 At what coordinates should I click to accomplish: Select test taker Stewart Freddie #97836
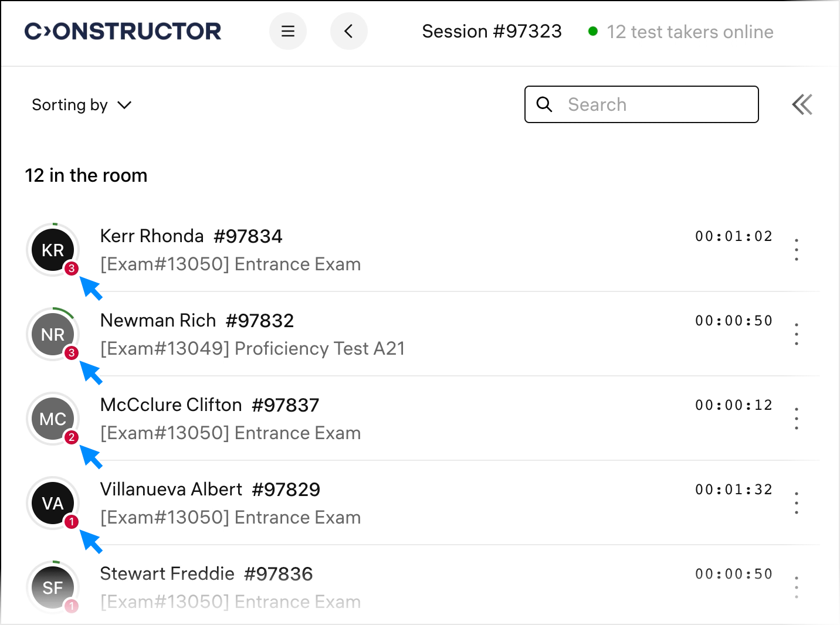pos(206,574)
